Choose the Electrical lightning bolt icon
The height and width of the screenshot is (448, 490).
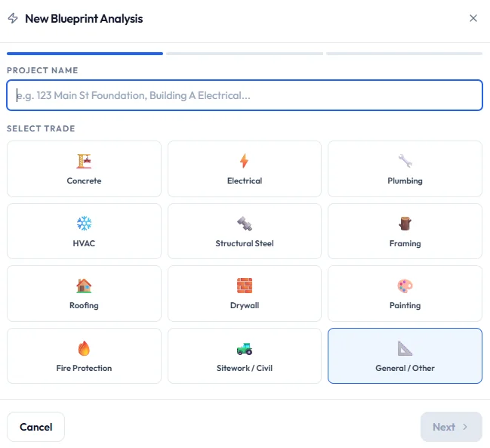pyautogui.click(x=245, y=161)
